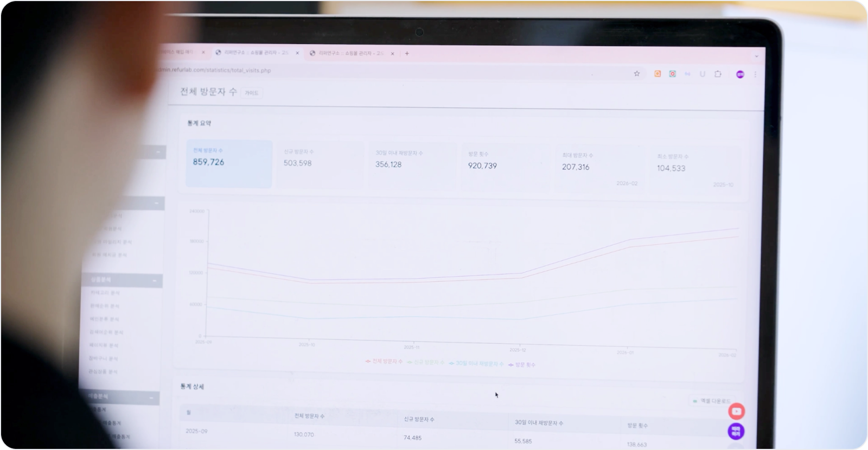The height and width of the screenshot is (450, 868).
Task: Click the 74,485 table cell
Action: [x=412, y=438]
